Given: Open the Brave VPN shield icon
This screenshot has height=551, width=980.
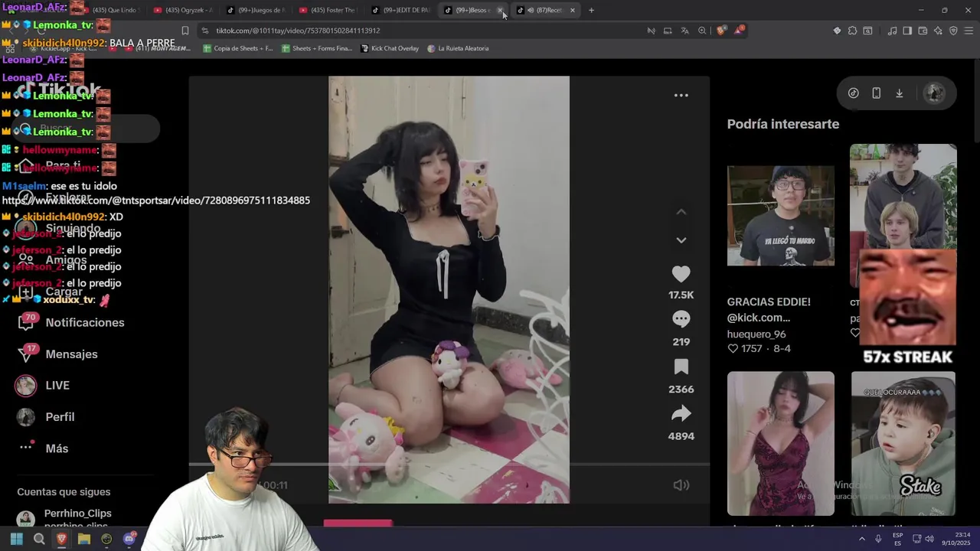Looking at the screenshot, I should [x=953, y=31].
